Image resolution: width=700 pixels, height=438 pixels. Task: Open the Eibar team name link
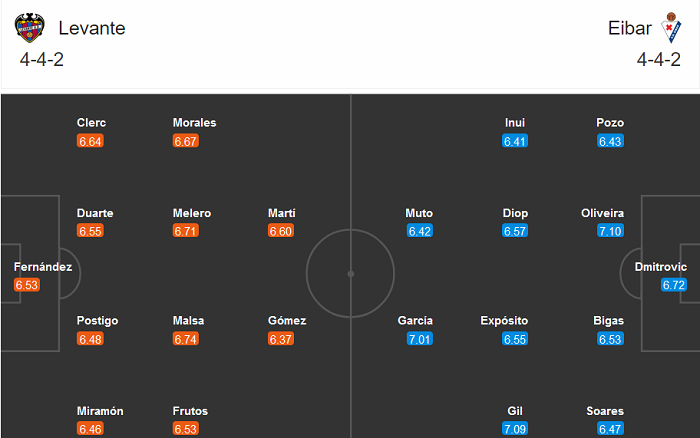pyautogui.click(x=630, y=28)
